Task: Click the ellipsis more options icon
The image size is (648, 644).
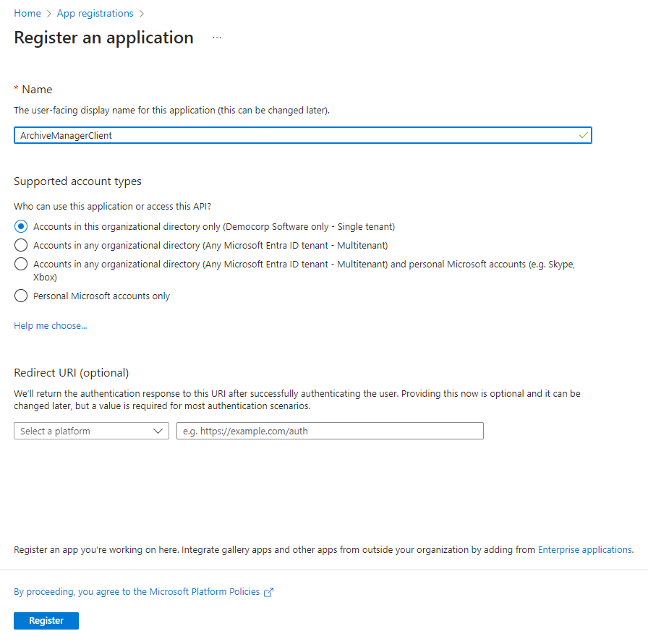Action: coord(217,38)
